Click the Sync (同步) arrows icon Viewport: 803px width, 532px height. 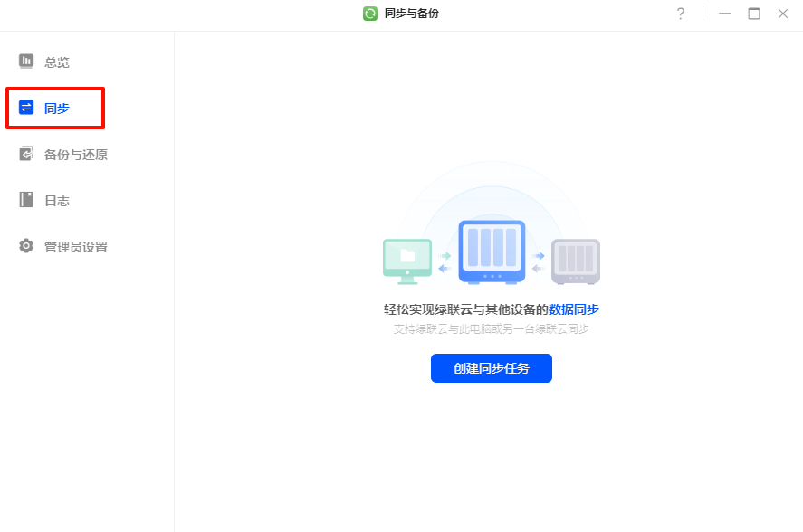pyautogui.click(x=26, y=108)
